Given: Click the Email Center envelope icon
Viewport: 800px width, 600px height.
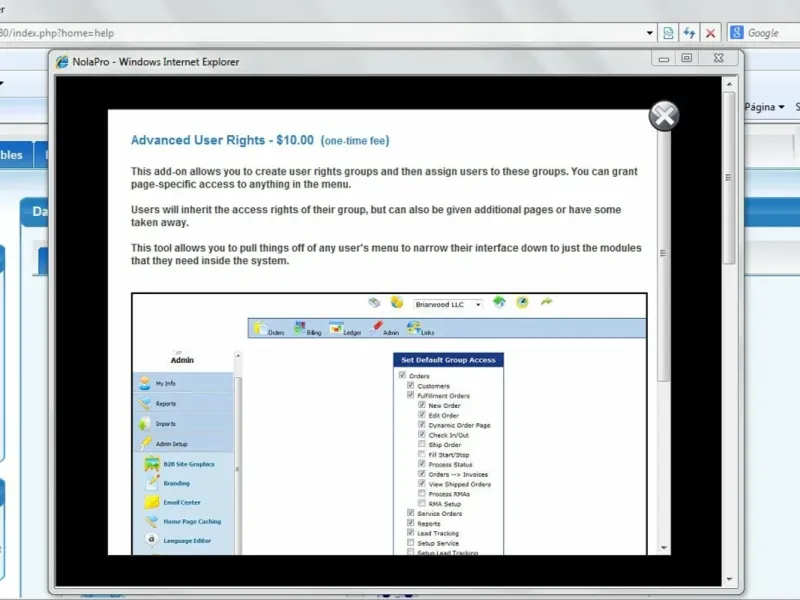Looking at the screenshot, I should (x=152, y=502).
